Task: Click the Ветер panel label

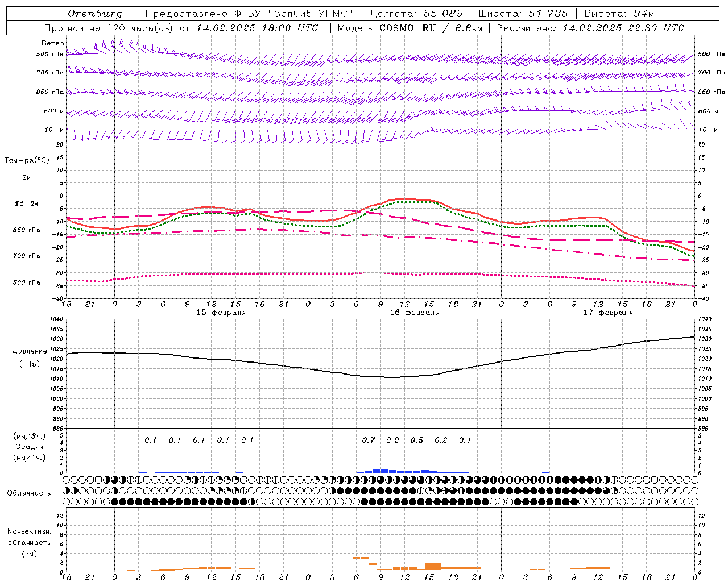Action: click(x=53, y=43)
